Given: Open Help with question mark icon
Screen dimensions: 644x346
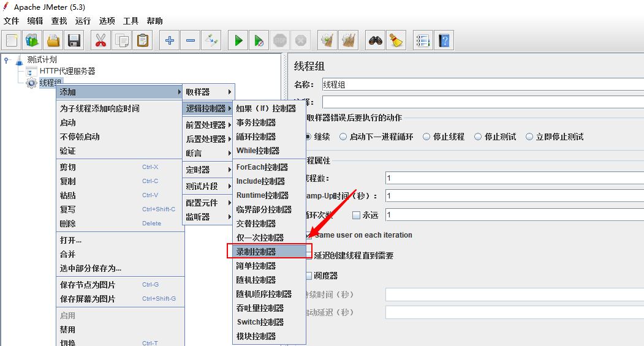Looking at the screenshot, I should 444,40.
